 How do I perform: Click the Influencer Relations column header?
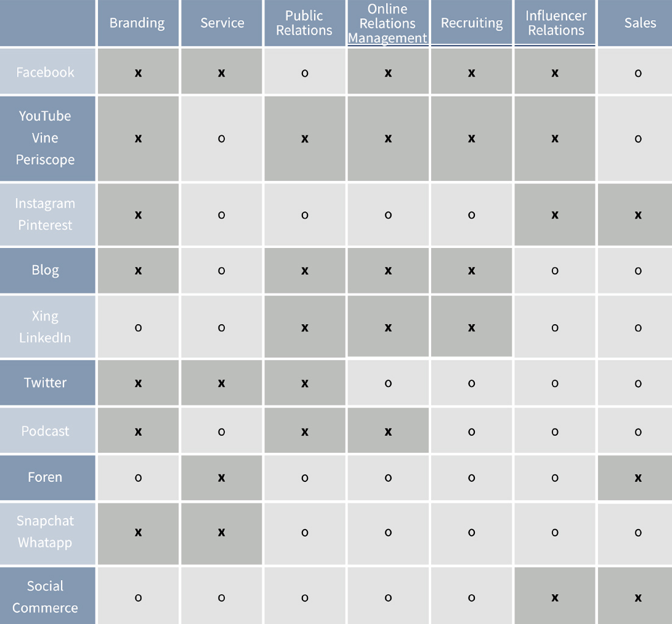click(555, 23)
